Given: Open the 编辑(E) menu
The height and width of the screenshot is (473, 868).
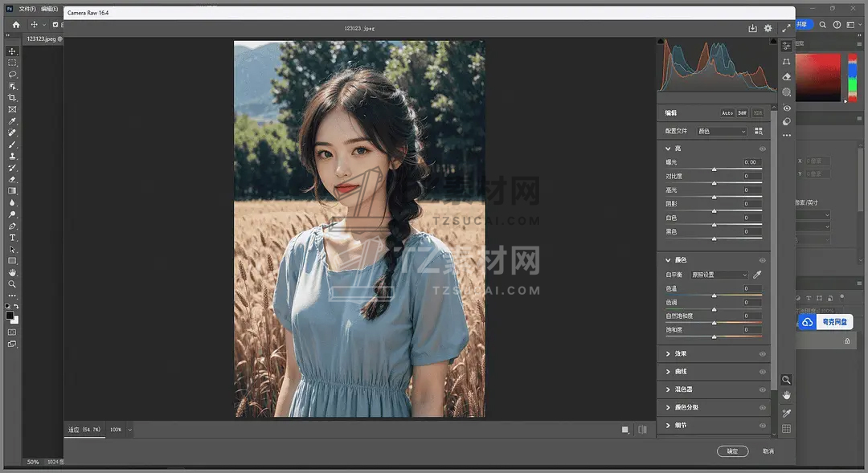Looking at the screenshot, I should [x=49, y=9].
